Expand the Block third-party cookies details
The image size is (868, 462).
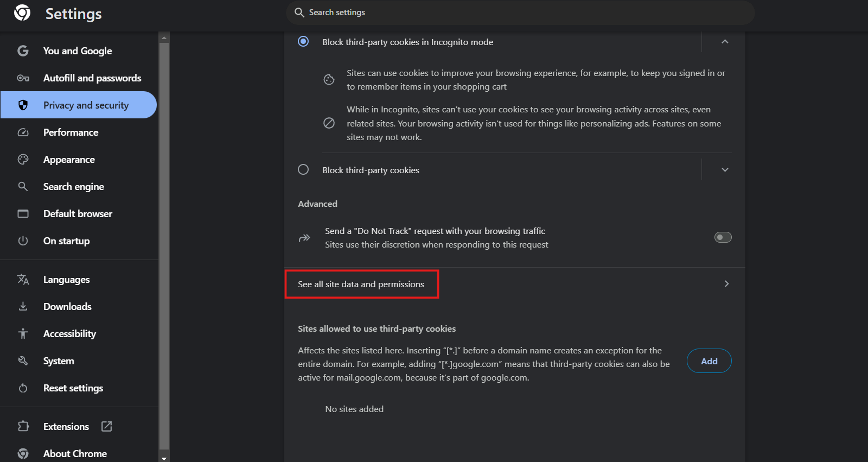tap(725, 170)
